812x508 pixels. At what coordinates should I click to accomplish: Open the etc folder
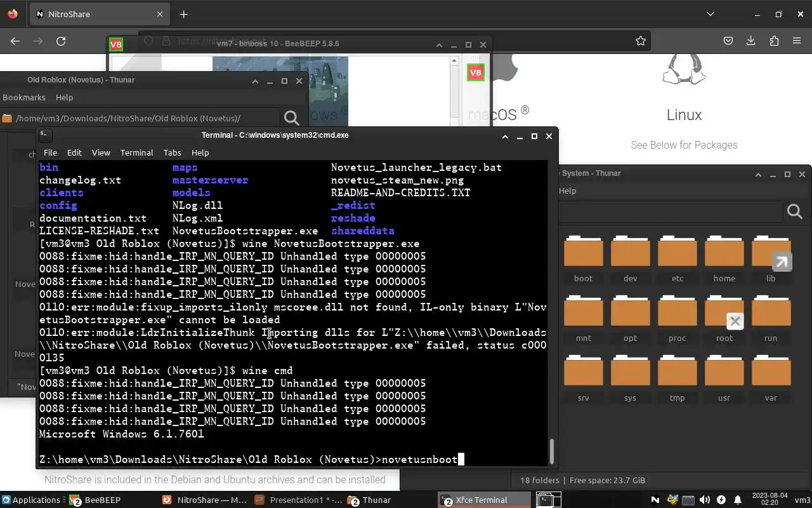click(x=677, y=259)
